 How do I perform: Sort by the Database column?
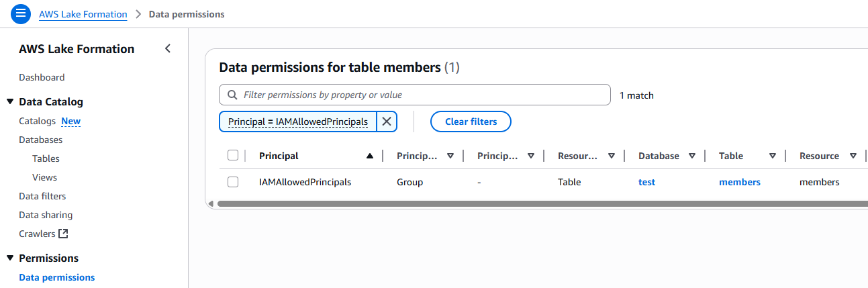(x=691, y=156)
